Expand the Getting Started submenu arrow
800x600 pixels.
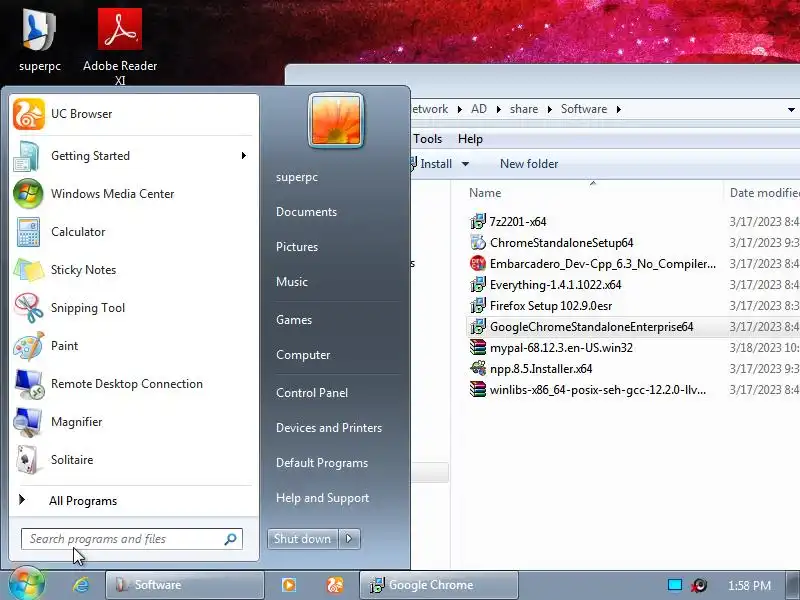[x=244, y=156]
